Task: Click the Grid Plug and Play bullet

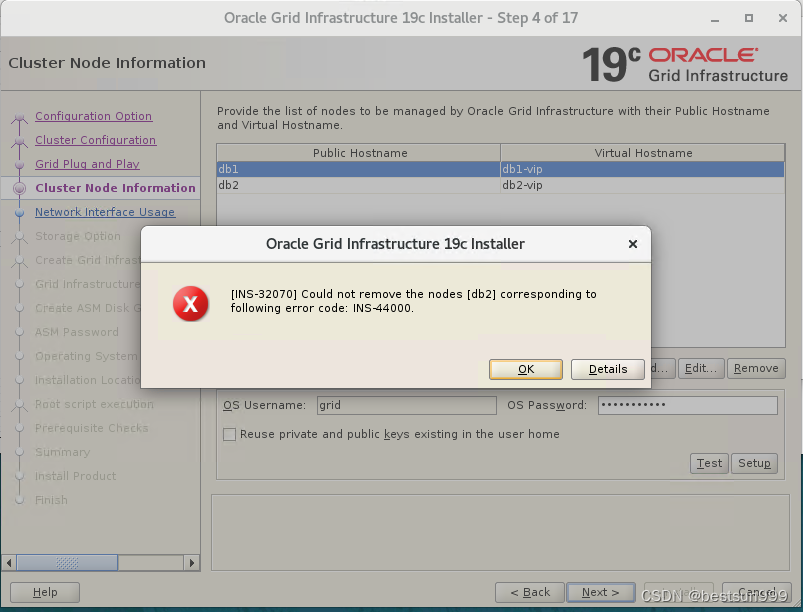Action: pos(19,165)
